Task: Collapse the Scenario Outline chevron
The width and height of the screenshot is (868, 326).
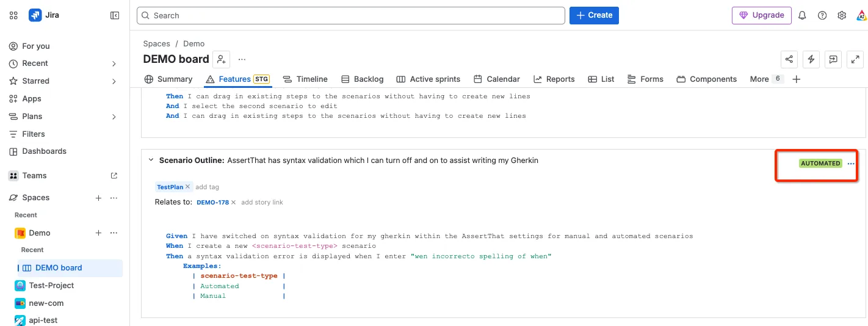Action: (151, 160)
